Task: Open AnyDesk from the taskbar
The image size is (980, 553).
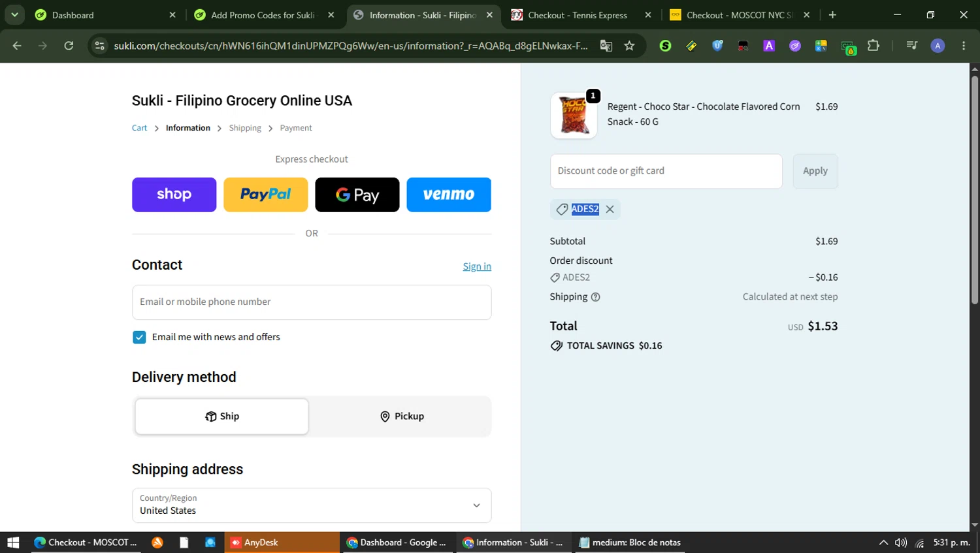Action: (x=282, y=543)
